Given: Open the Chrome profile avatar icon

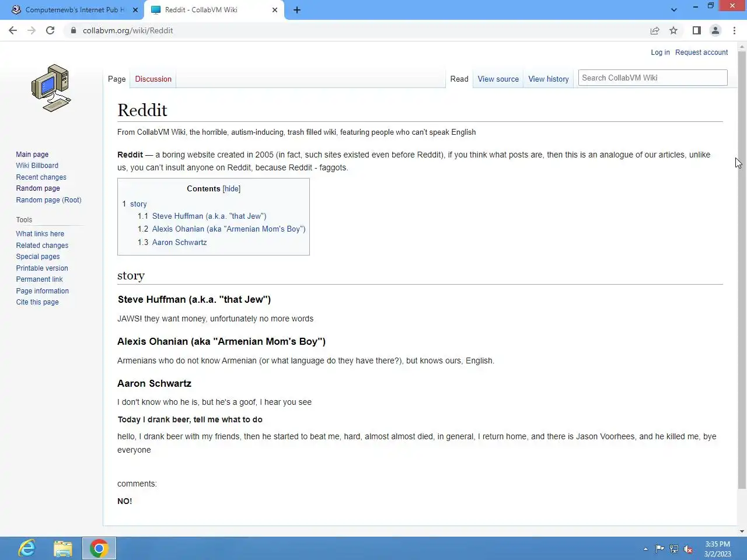Looking at the screenshot, I should click(715, 30).
